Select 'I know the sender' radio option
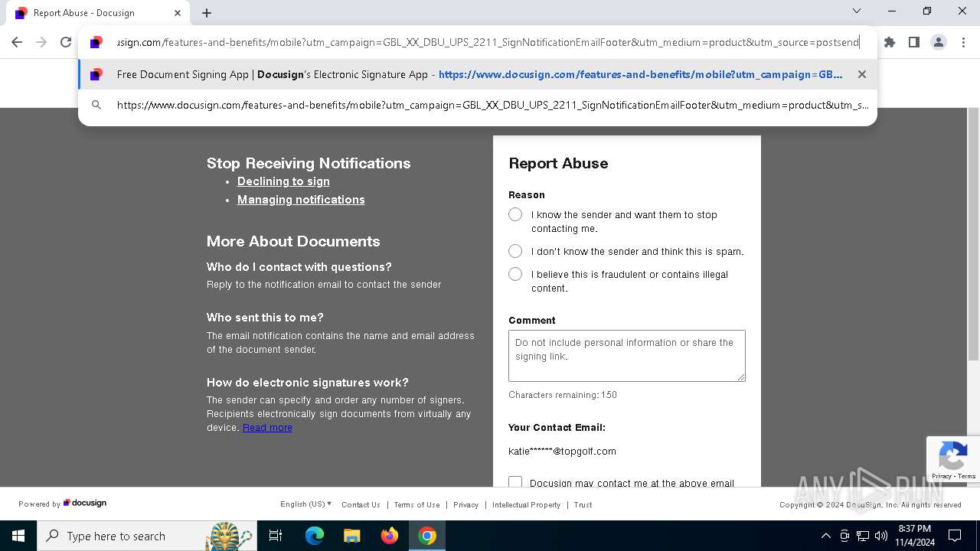The height and width of the screenshot is (551, 980). (x=515, y=215)
